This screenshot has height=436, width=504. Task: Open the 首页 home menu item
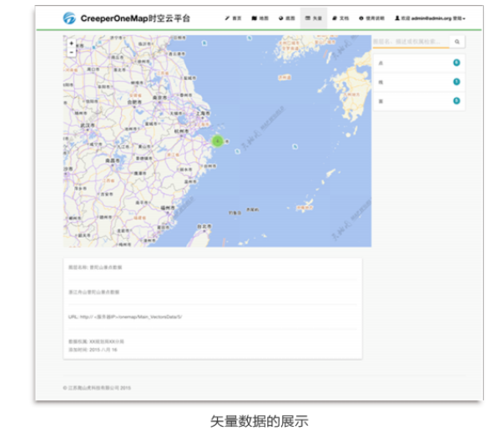click(234, 18)
